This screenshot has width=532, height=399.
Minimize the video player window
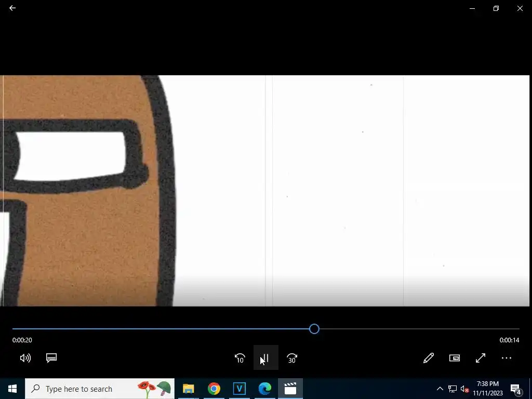coord(472,8)
